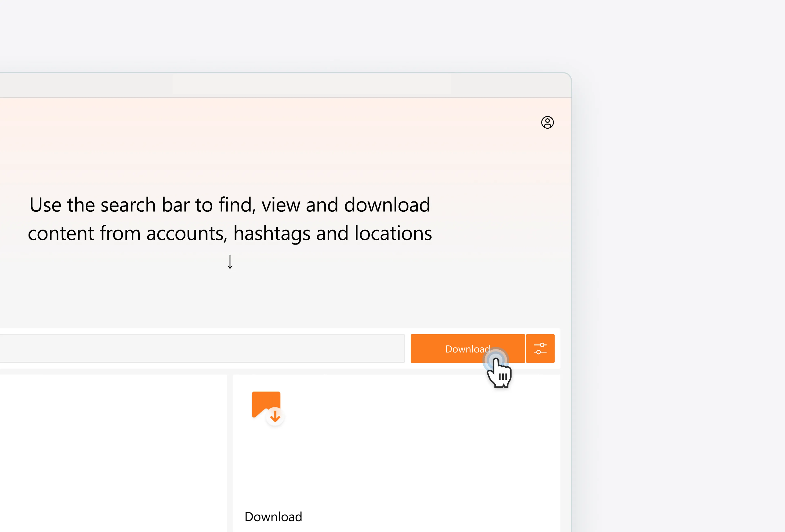Click the 'Use the search bar' headline line

click(x=230, y=205)
